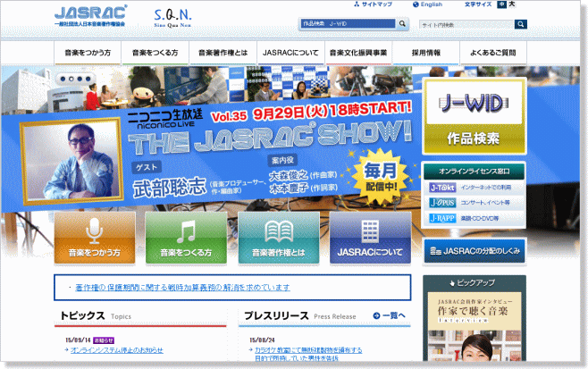Open よくあるご質問 navigation tab
This screenshot has height=369, width=588.
tap(493, 53)
